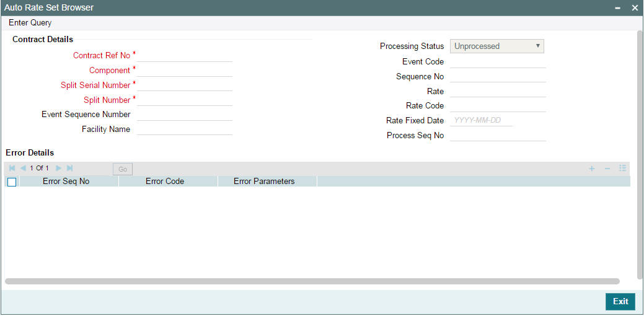The image size is (644, 316).
Task: Remove a row with the minus icon
Action: coord(607,169)
